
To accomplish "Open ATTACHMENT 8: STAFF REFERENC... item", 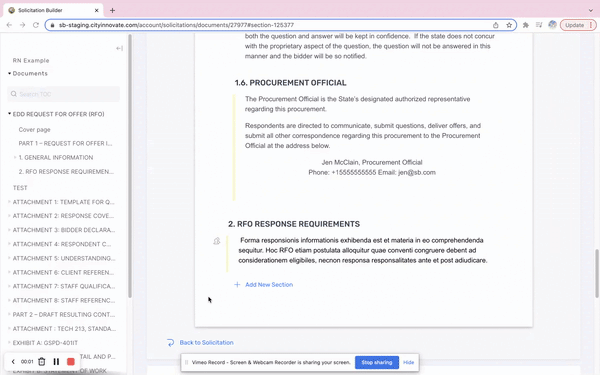I will pyautogui.click(x=64, y=300).
